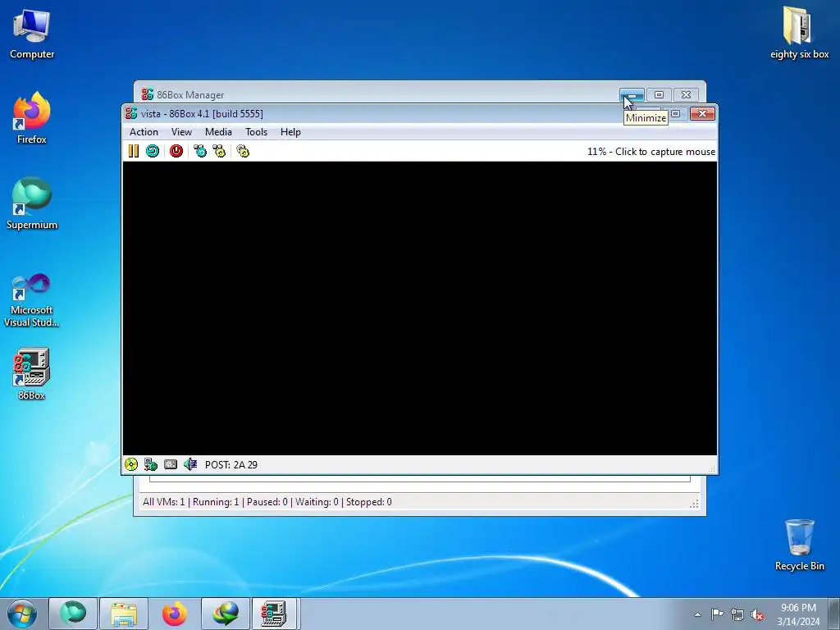Open the Help menu

coord(290,132)
